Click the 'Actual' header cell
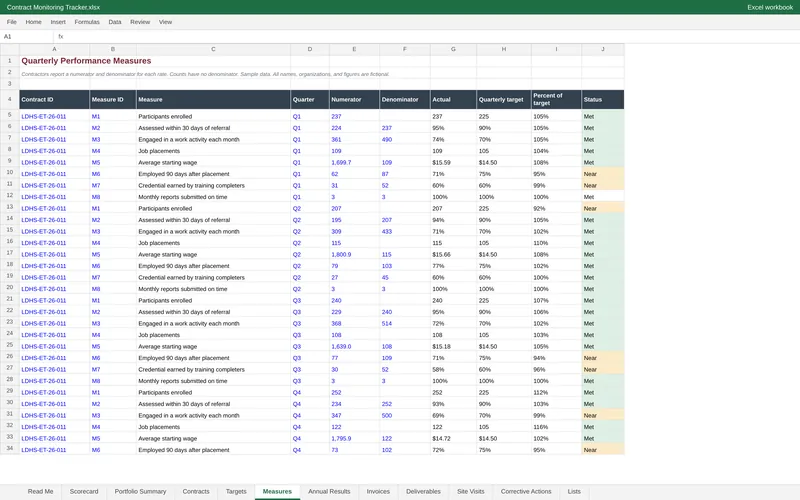The image size is (800, 500). (453, 99)
